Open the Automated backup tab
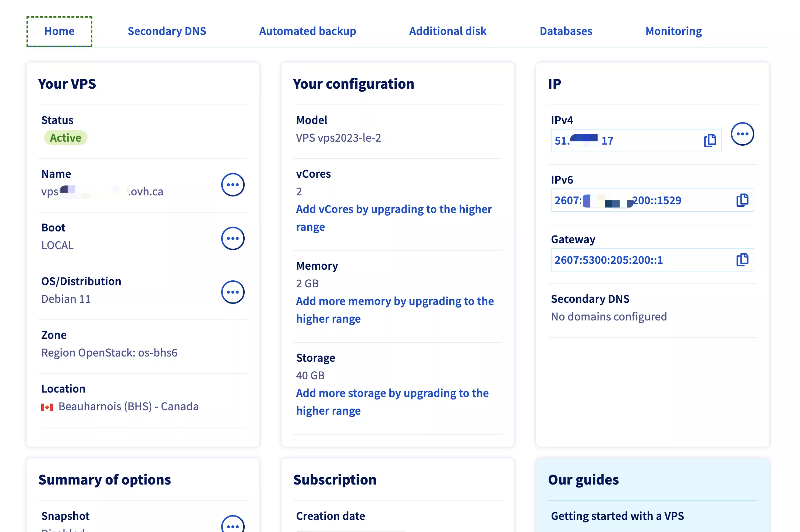This screenshot has width=800, height=532. [307, 31]
